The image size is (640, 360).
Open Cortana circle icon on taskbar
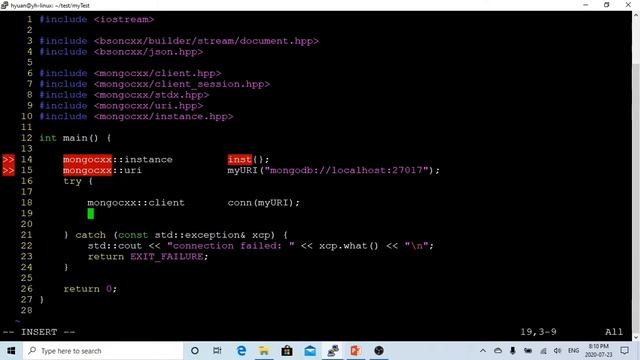click(195, 351)
